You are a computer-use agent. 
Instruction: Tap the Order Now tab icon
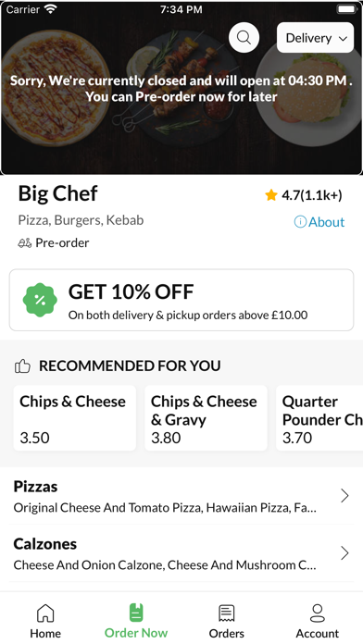(x=136, y=613)
